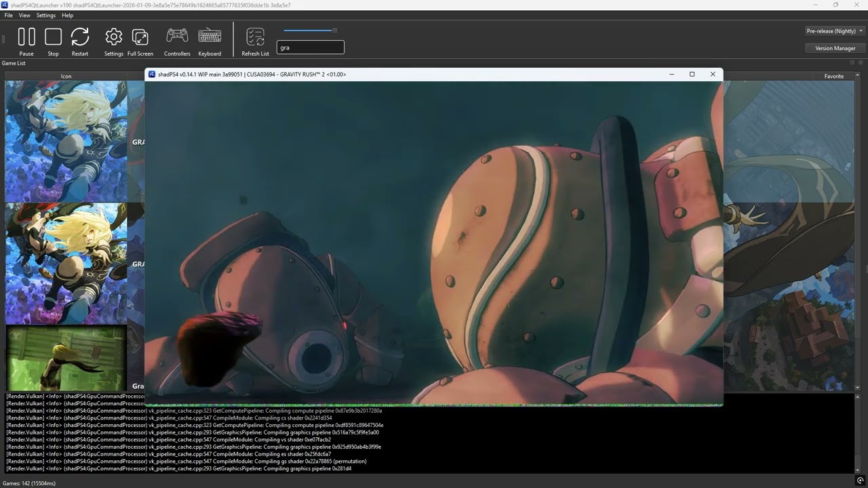Click the game list scroll-down arrow
The width and height of the screenshot is (868, 488).
pos(858,388)
